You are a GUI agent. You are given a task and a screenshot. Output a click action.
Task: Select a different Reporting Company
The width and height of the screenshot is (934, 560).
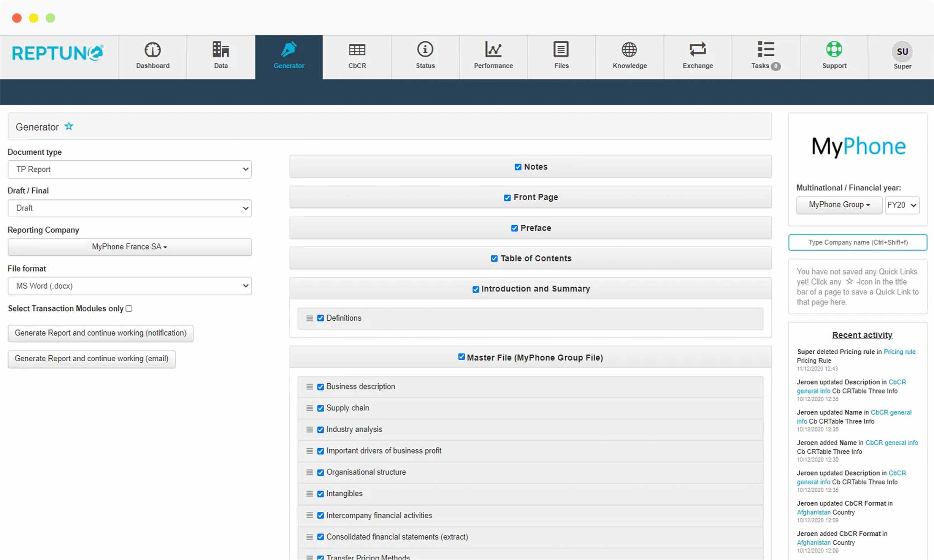click(129, 247)
